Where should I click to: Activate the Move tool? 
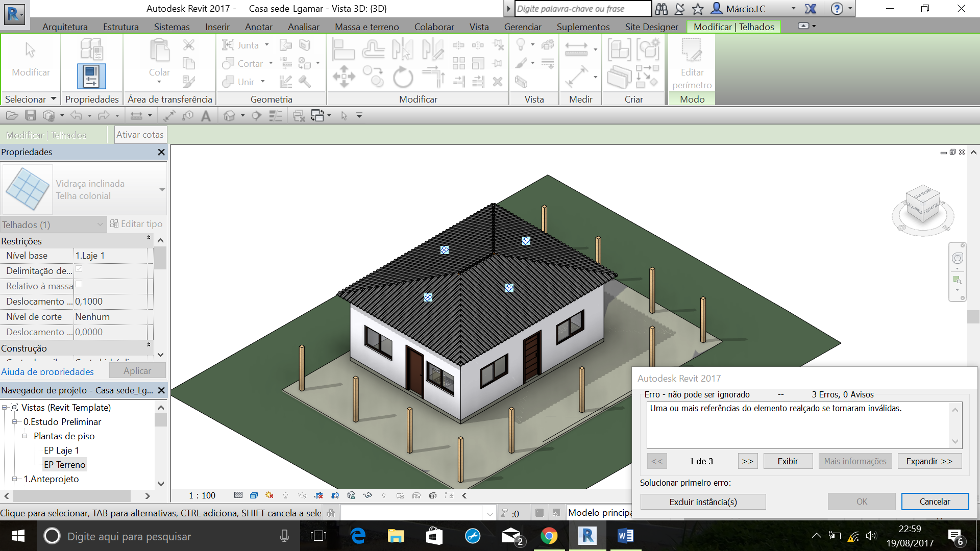[x=344, y=77]
